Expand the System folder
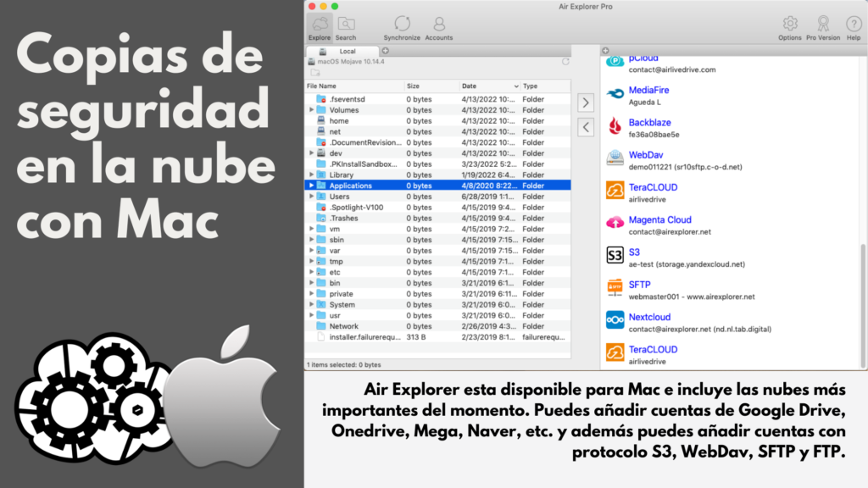The height and width of the screenshot is (488, 868). [x=312, y=304]
